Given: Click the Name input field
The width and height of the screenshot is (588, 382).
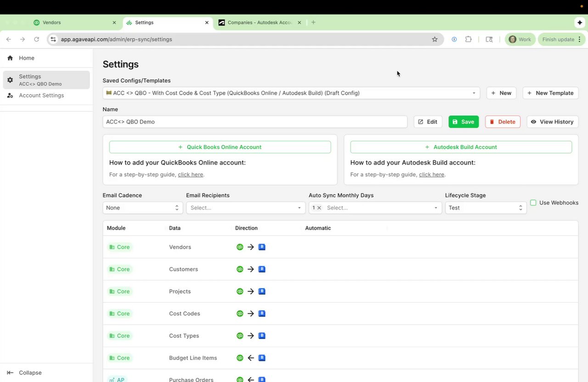Looking at the screenshot, I should coord(255,122).
